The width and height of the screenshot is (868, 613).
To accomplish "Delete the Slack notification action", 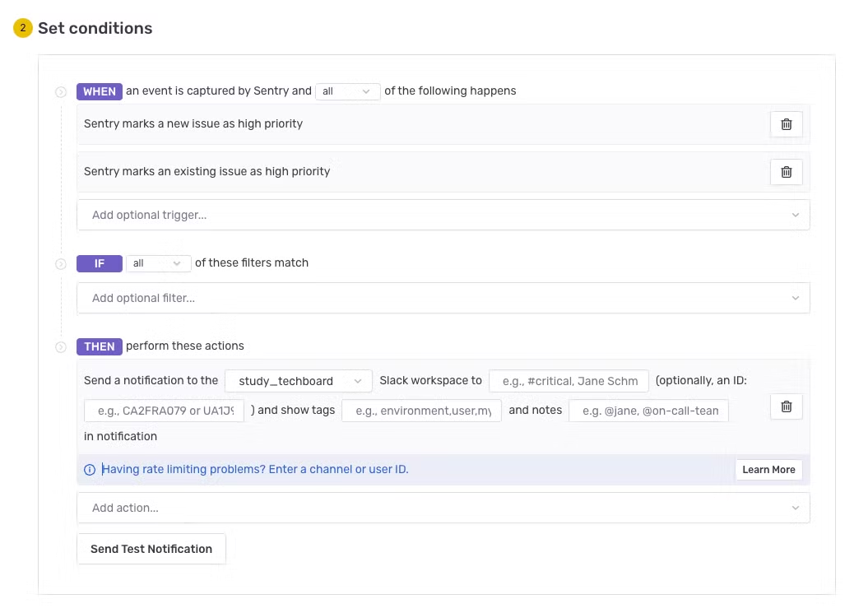I will click(786, 406).
